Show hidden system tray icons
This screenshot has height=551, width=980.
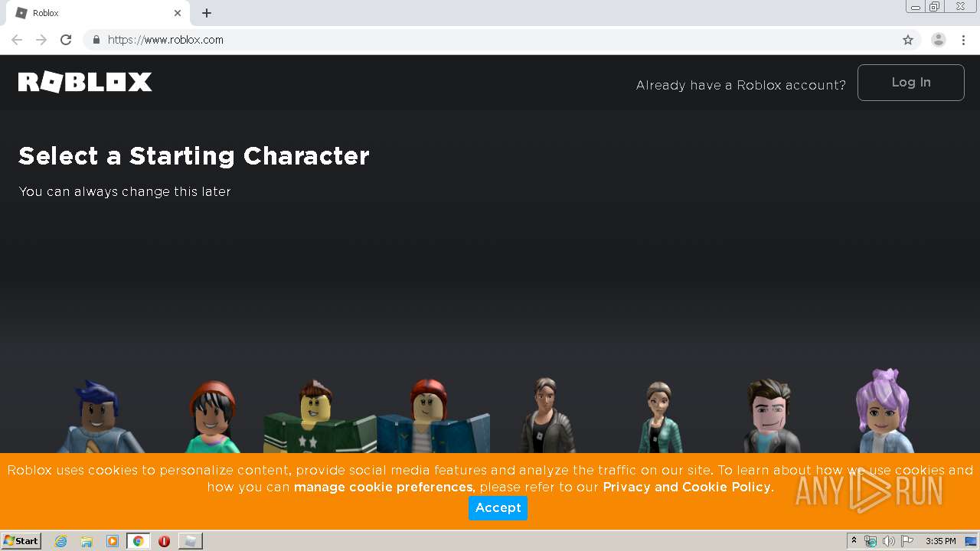pyautogui.click(x=854, y=541)
